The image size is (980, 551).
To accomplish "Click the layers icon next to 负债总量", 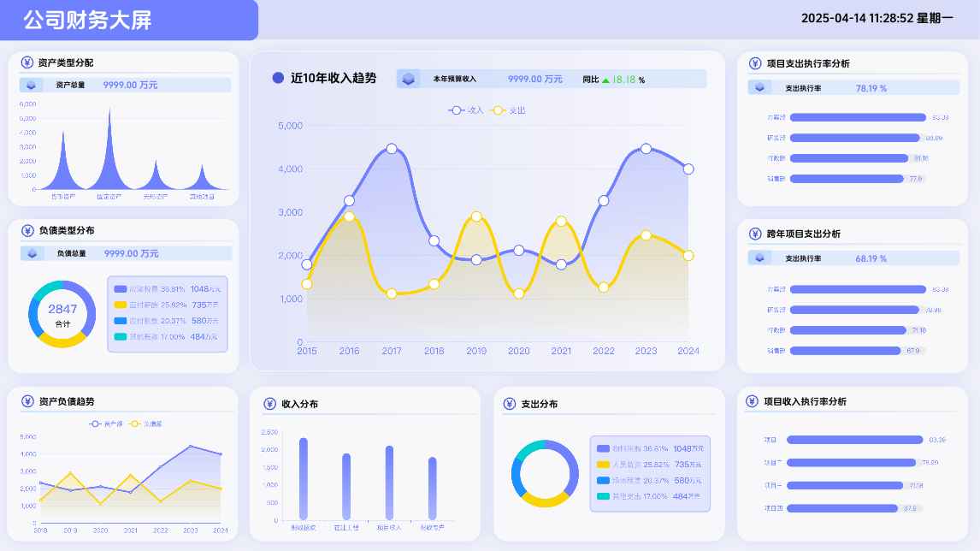I will [32, 253].
